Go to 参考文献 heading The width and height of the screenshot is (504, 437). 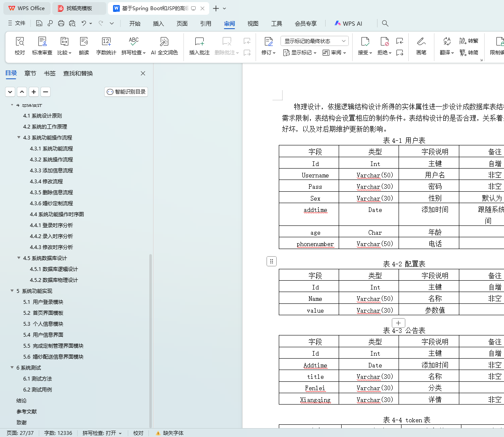pyautogui.click(x=26, y=411)
